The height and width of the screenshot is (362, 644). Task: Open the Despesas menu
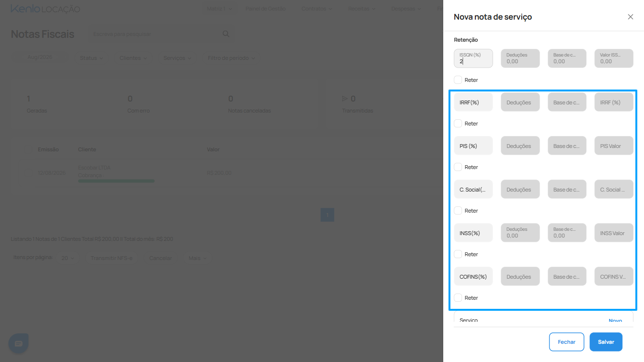406,9
